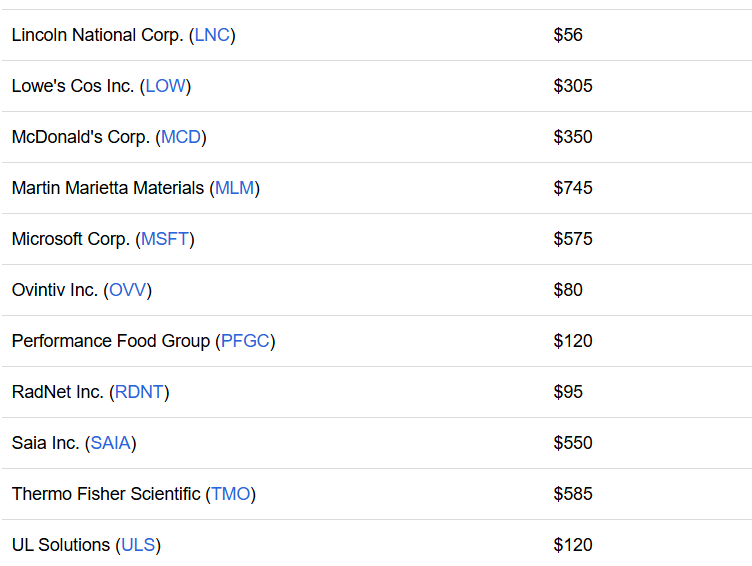This screenshot has height=566, width=752.
Task: Select the Performance Food Group name text
Action: tap(111, 341)
